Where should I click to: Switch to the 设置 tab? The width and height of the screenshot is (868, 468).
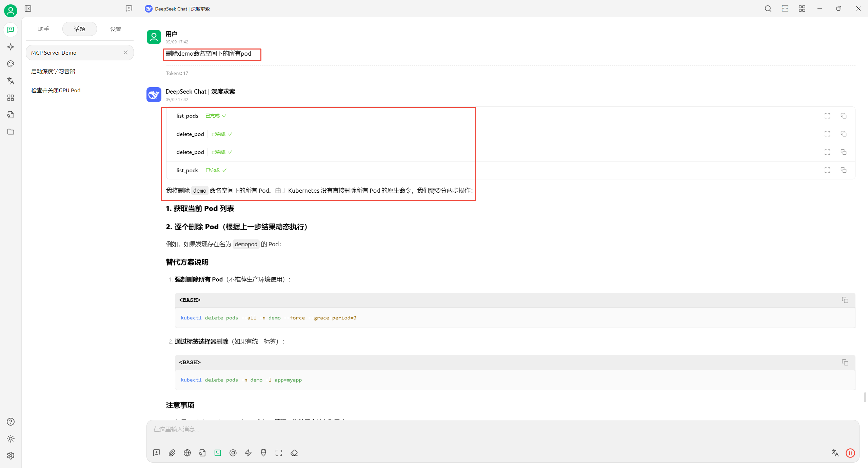pos(116,29)
